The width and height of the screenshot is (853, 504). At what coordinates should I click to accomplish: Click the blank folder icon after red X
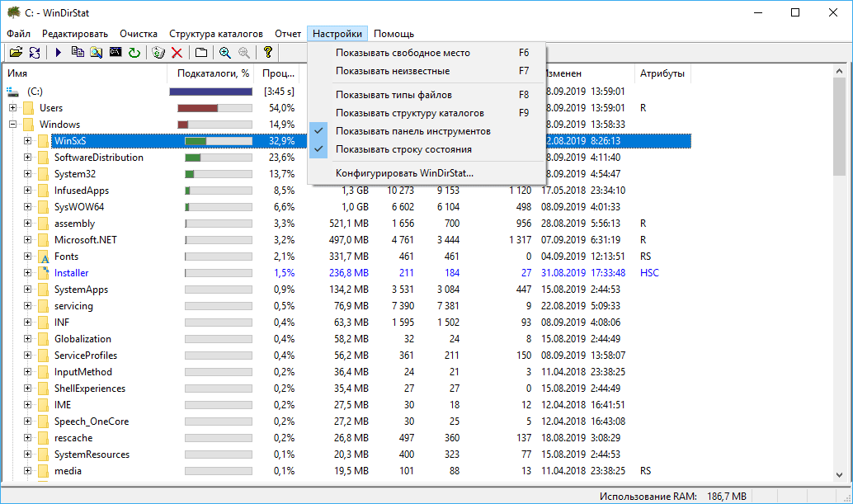tap(201, 52)
